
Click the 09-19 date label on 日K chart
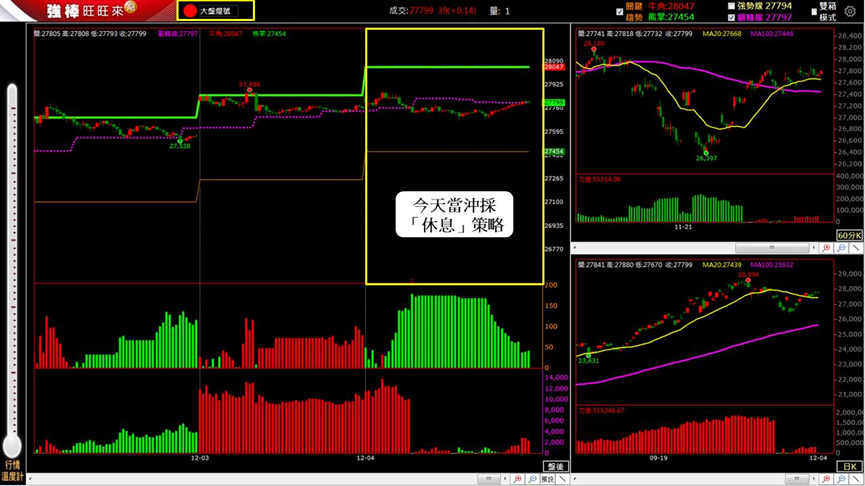(x=658, y=458)
